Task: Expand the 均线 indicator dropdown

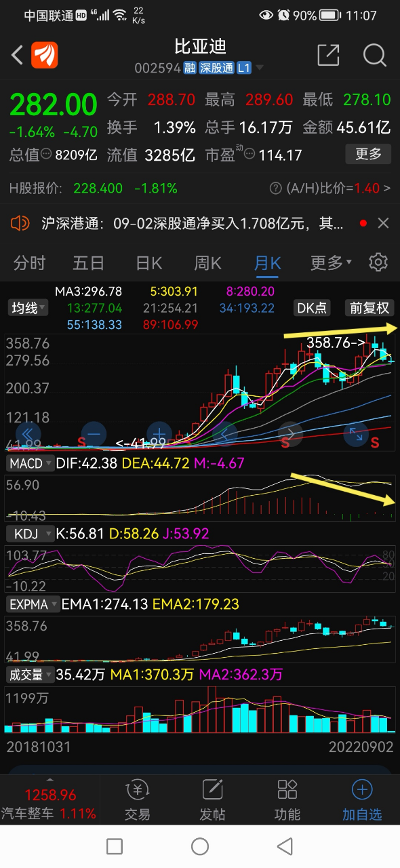Action: pos(28,308)
